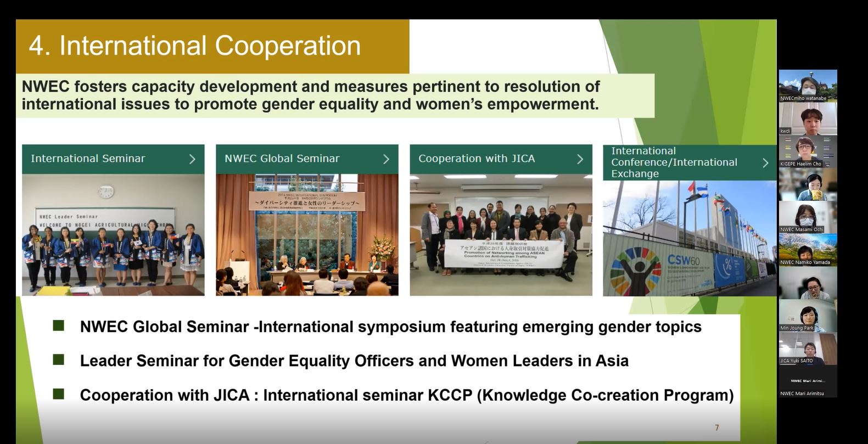The image size is (868, 444).
Task: Click the JICA anti-human trafficking group photo
Action: pos(501,235)
